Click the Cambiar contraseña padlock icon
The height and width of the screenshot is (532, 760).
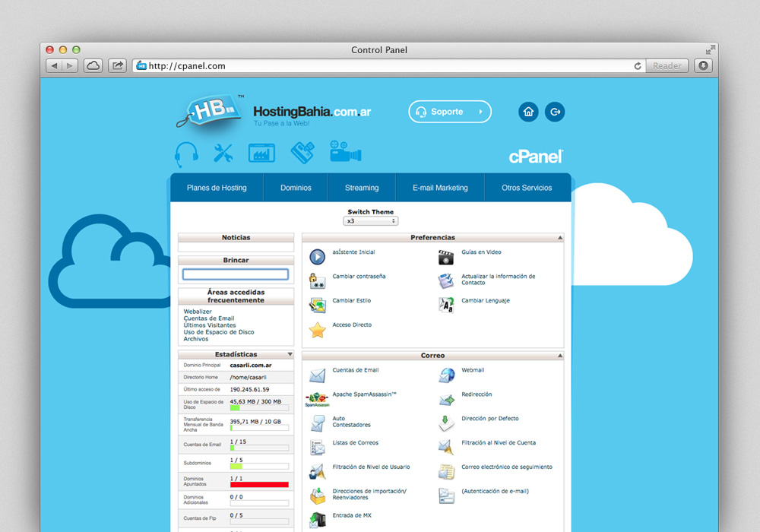[x=318, y=280]
